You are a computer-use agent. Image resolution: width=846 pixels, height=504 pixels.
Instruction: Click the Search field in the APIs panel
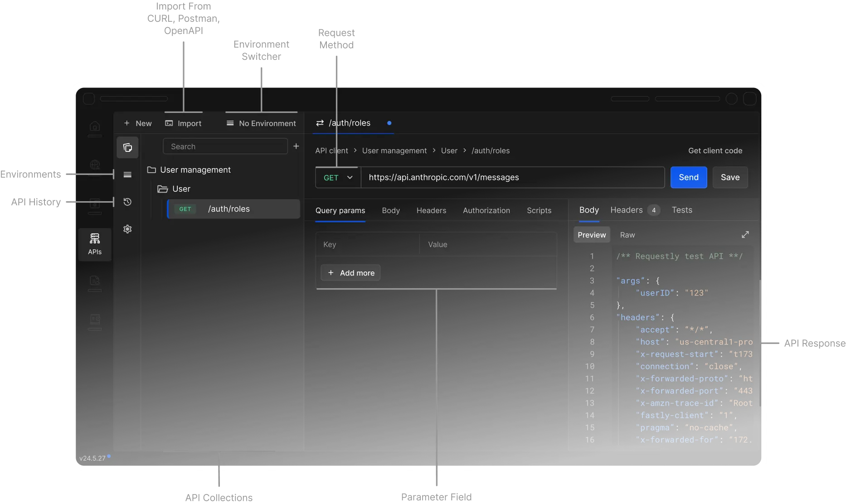(x=225, y=146)
